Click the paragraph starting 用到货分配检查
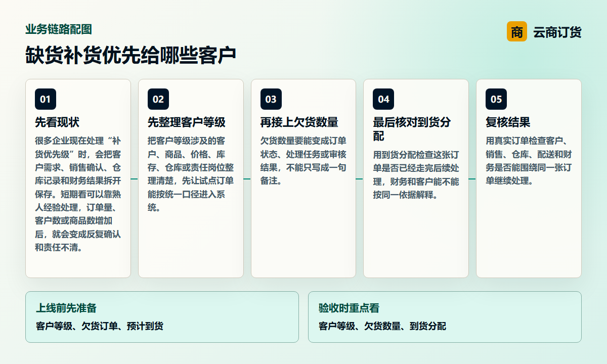This screenshot has height=364, width=607. pyautogui.click(x=416, y=174)
